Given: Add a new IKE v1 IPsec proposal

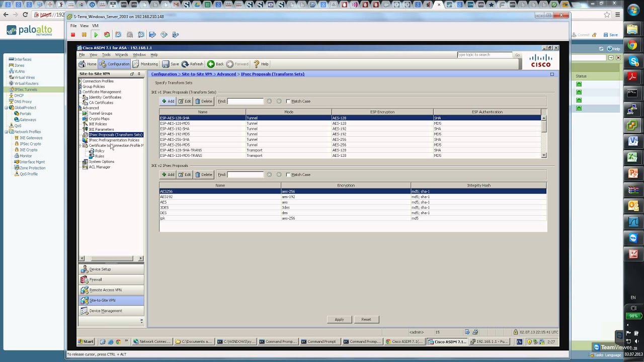Looking at the screenshot, I should pos(168,101).
